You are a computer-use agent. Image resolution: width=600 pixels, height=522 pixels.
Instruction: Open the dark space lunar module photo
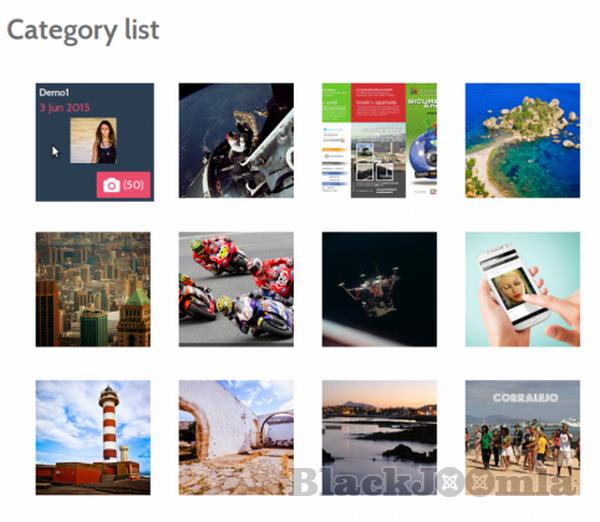pos(379,289)
